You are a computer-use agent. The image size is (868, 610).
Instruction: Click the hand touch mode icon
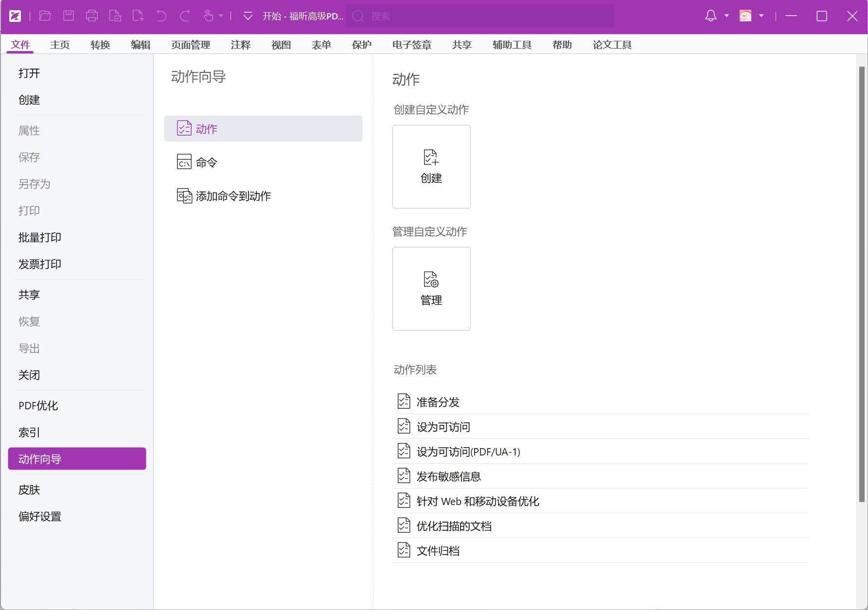(209, 16)
